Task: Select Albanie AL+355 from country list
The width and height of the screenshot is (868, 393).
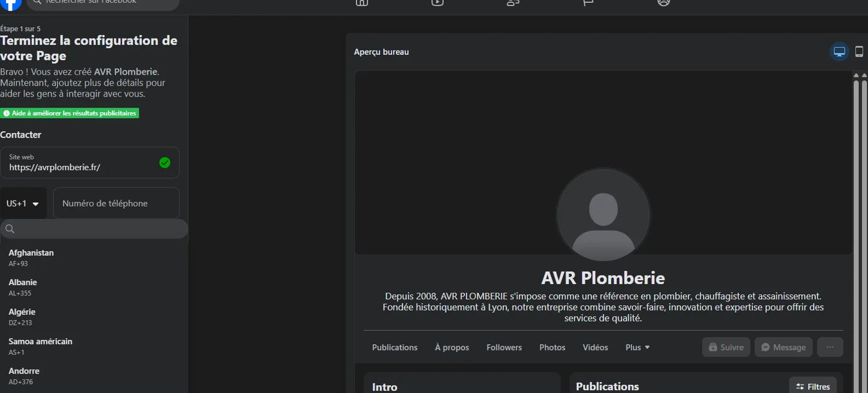Action: point(94,287)
